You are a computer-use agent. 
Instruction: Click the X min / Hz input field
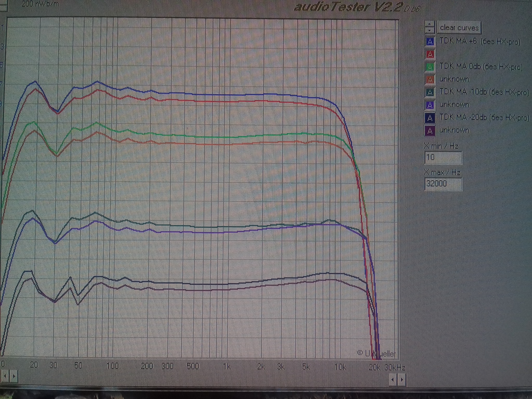(443, 157)
